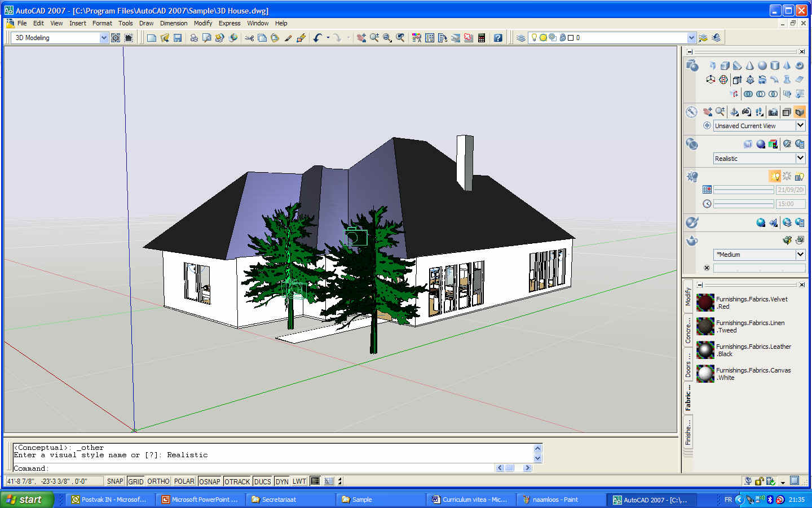Screen dimensions: 812x508
Task: Open the layer list dropdown arrow
Action: 692,38
